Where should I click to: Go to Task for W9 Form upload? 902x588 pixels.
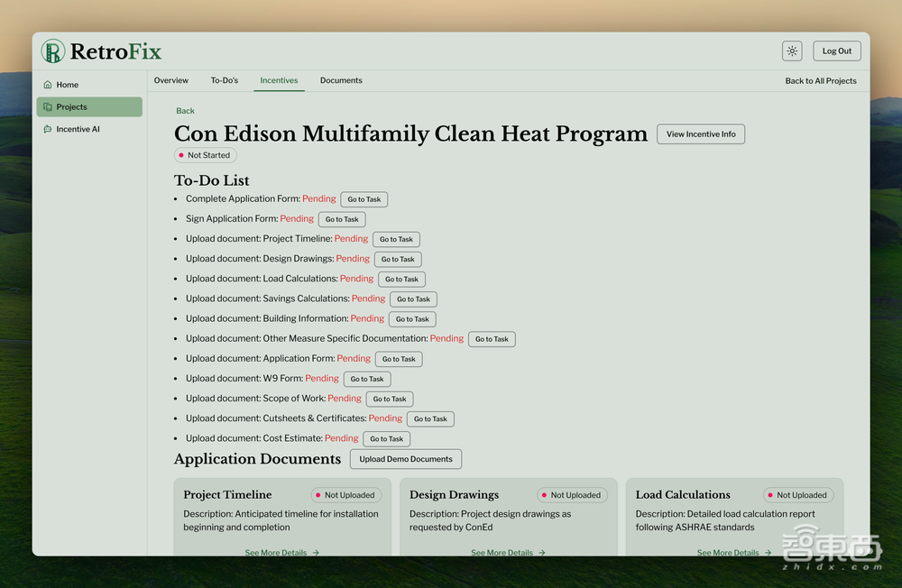tap(367, 379)
